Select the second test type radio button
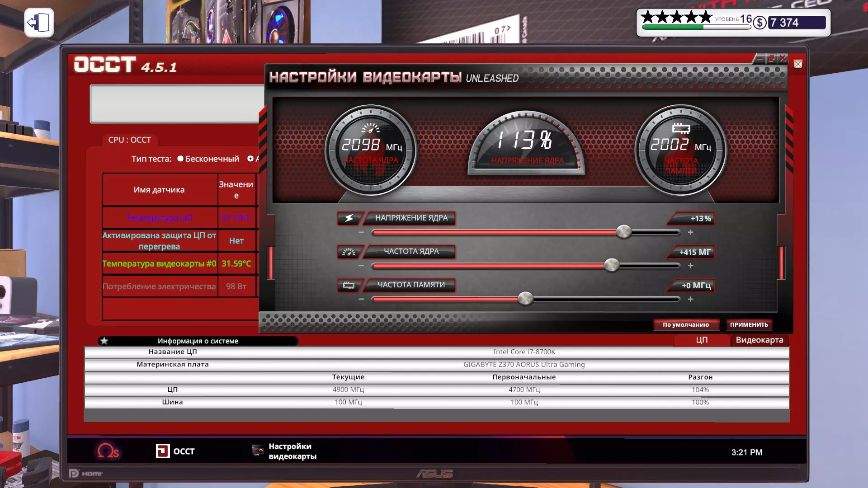Screen dimensions: 868x488 tap(250, 159)
